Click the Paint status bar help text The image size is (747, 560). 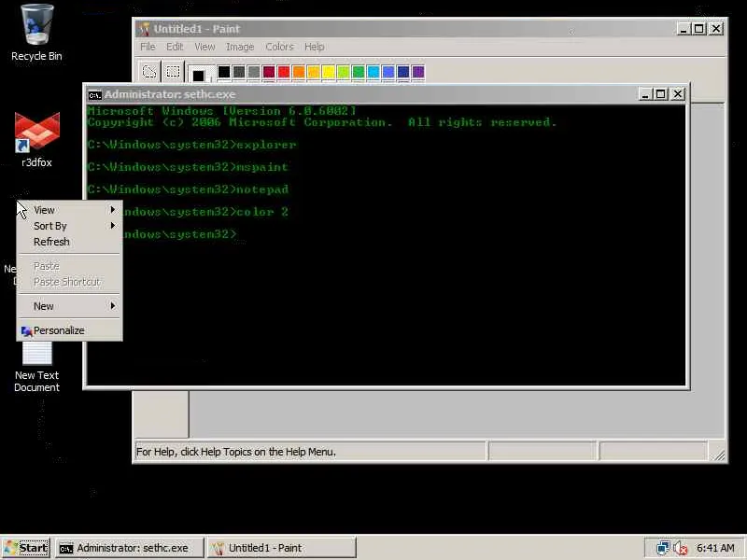pyautogui.click(x=236, y=452)
